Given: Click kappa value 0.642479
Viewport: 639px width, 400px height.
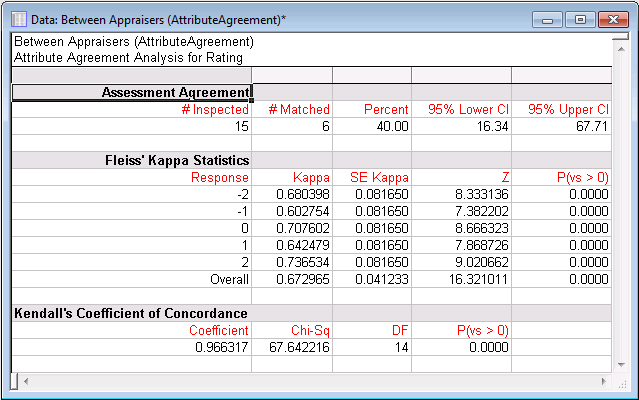Looking at the screenshot, I should coord(292,246).
